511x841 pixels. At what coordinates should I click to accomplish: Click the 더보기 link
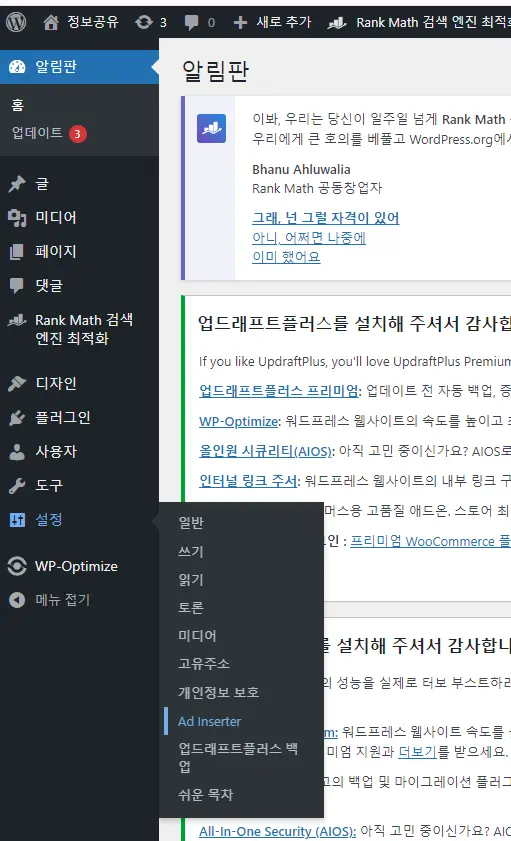(x=418, y=751)
